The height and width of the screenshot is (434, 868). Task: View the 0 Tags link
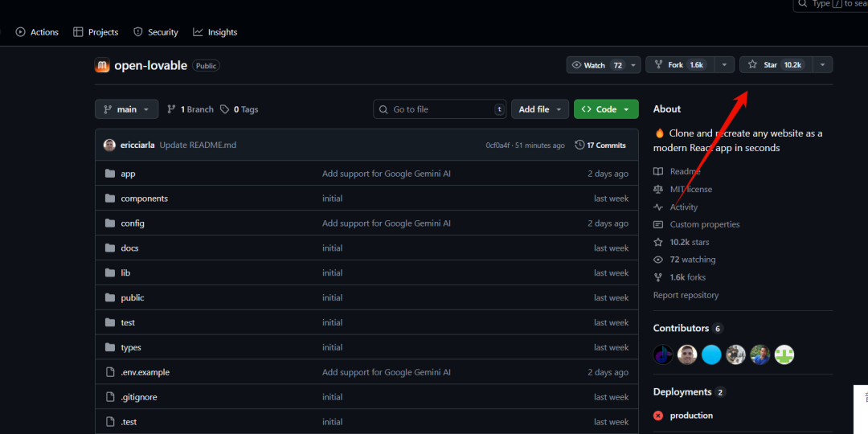click(x=240, y=109)
